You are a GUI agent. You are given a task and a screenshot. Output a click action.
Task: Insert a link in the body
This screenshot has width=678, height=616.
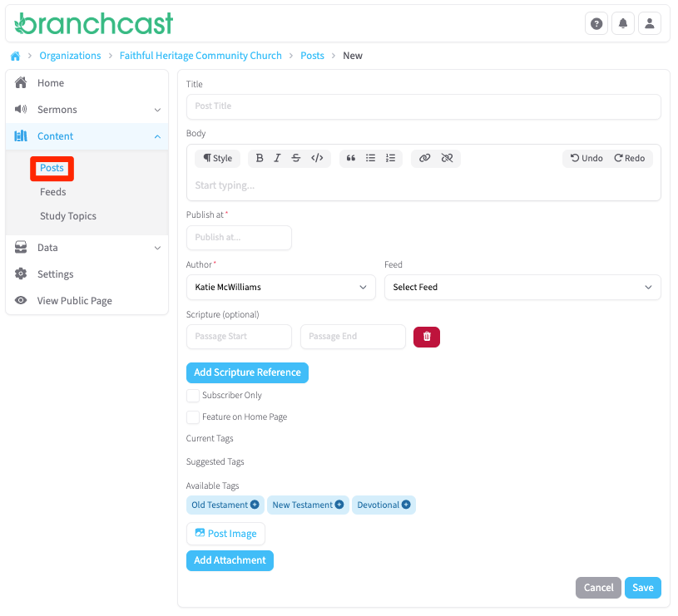pos(424,158)
